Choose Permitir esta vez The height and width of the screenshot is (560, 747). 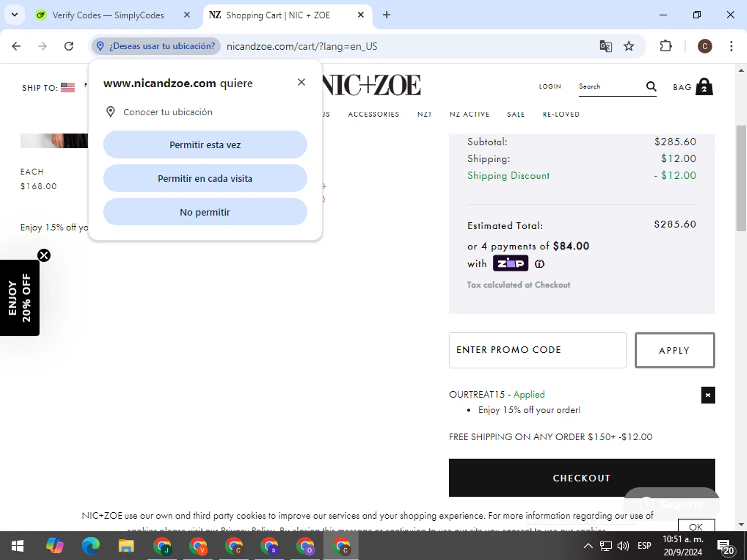(x=205, y=145)
